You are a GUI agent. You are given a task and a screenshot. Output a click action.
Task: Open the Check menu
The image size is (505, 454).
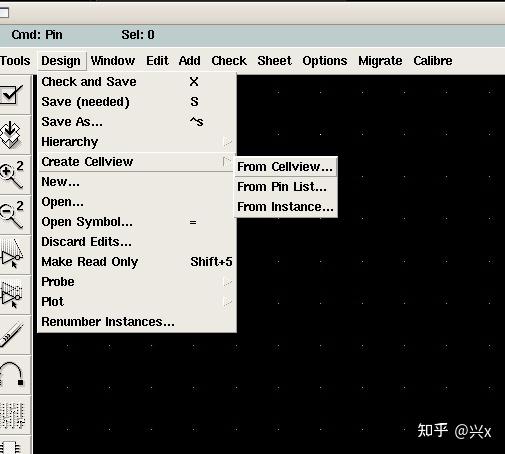[x=229, y=61]
